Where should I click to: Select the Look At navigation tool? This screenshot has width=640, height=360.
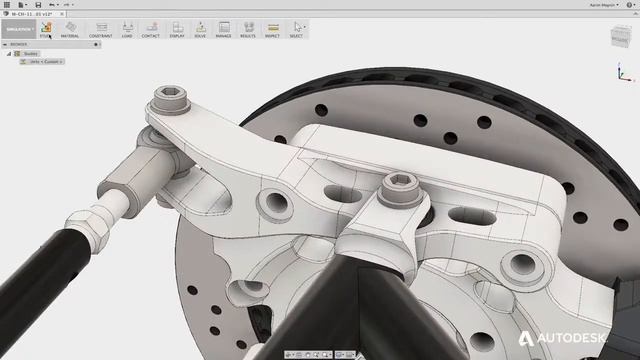(x=298, y=354)
